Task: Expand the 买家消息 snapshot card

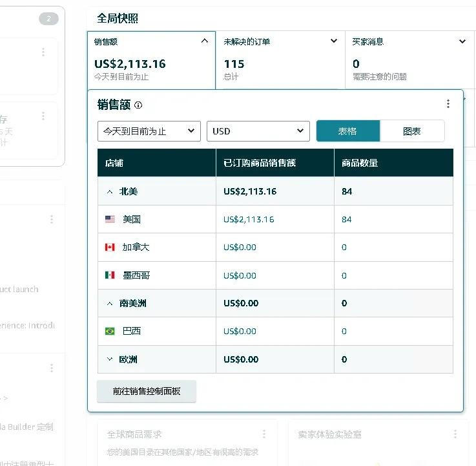Action: point(462,41)
